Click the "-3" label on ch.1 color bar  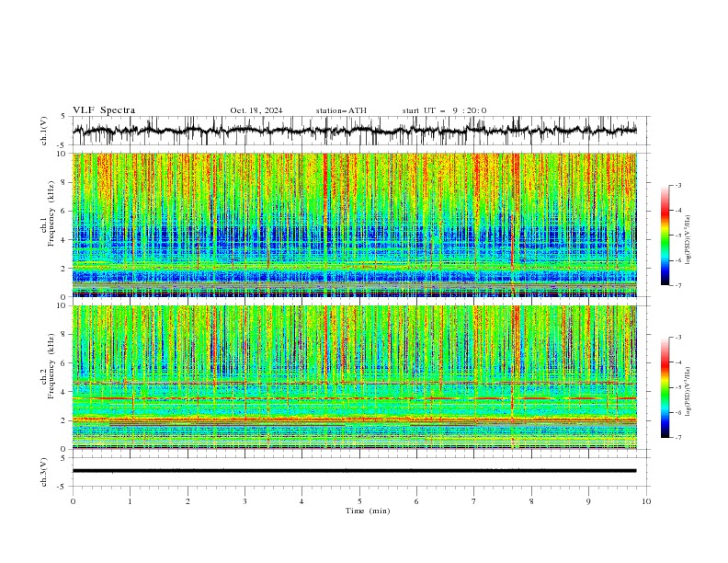[677, 185]
